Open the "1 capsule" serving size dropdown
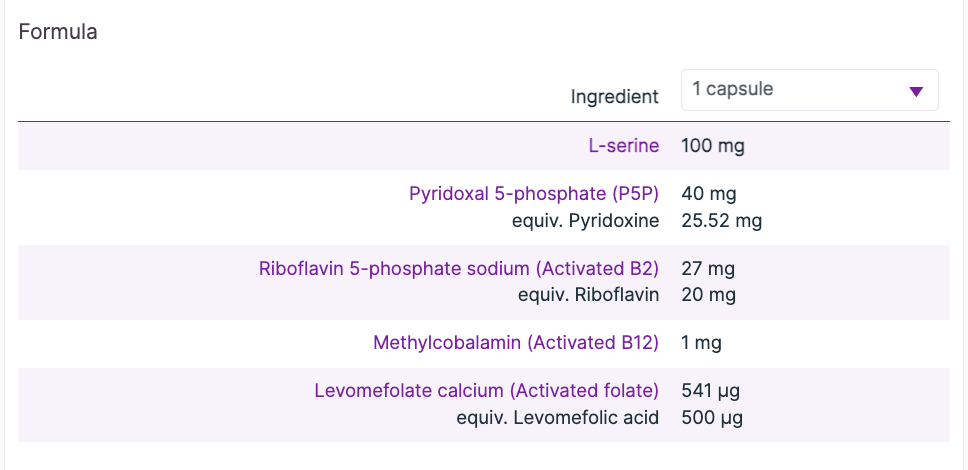Image resolution: width=968 pixels, height=470 pixels. (x=808, y=90)
